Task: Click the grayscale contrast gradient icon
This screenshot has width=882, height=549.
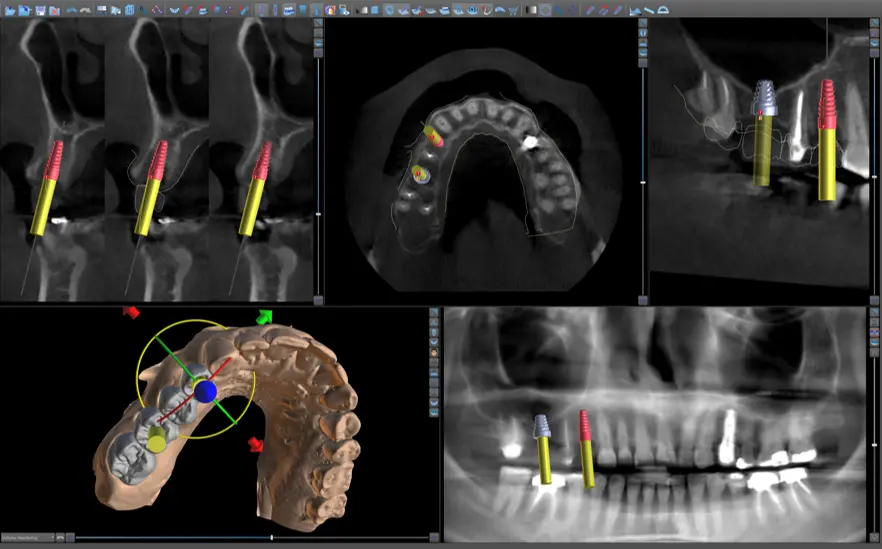Action: [x=531, y=10]
